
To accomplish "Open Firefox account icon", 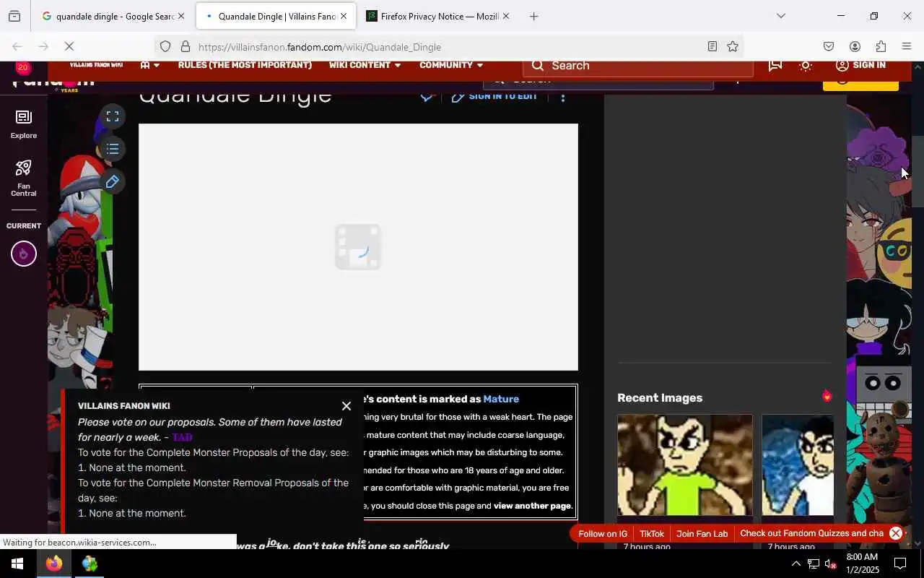I will point(855,47).
